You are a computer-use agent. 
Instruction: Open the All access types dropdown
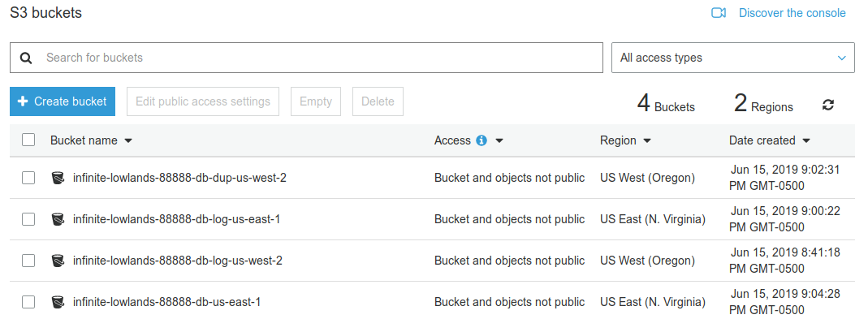point(732,58)
